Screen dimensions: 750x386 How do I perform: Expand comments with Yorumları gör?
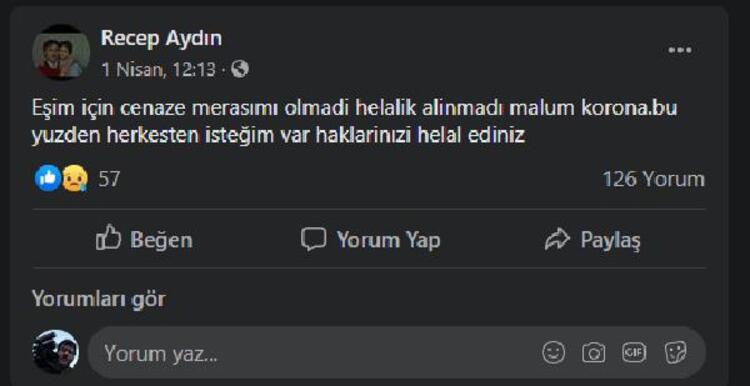(x=99, y=299)
